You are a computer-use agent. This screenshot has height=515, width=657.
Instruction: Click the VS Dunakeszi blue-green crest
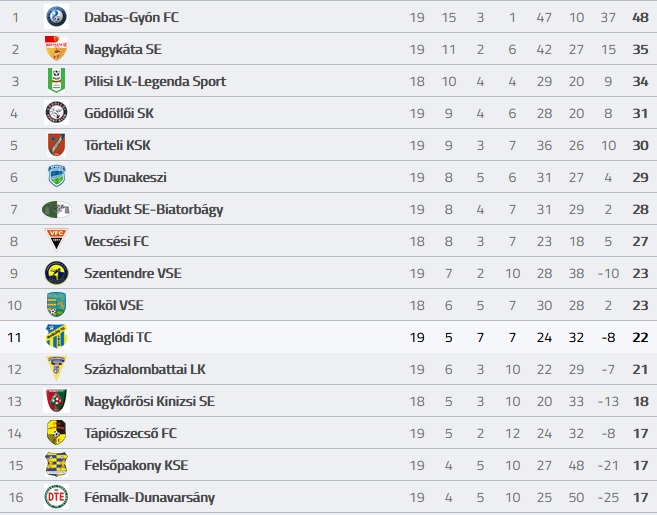pyautogui.click(x=56, y=176)
